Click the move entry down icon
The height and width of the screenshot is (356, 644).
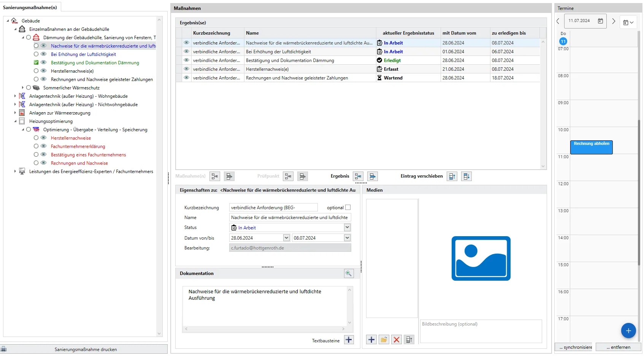click(466, 176)
